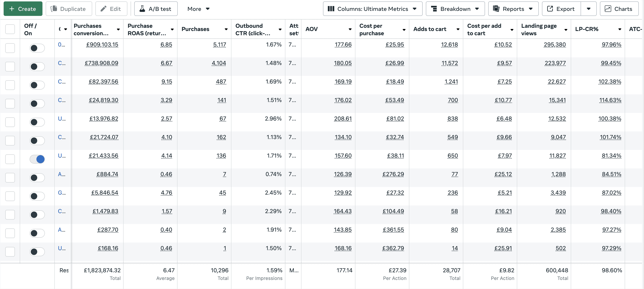Open AOV column menu arrow

click(x=350, y=30)
